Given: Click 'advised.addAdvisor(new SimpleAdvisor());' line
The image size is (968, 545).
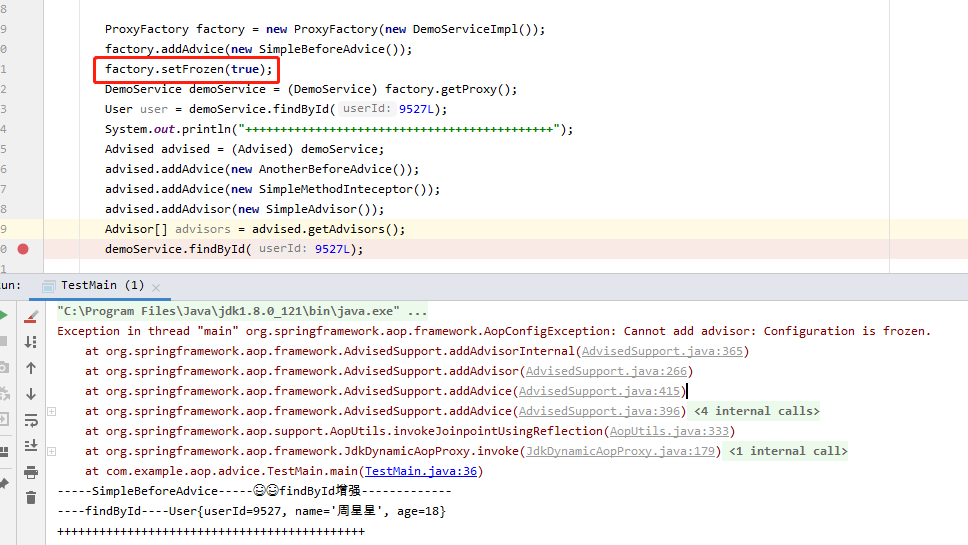Looking at the screenshot, I should click(x=244, y=209).
